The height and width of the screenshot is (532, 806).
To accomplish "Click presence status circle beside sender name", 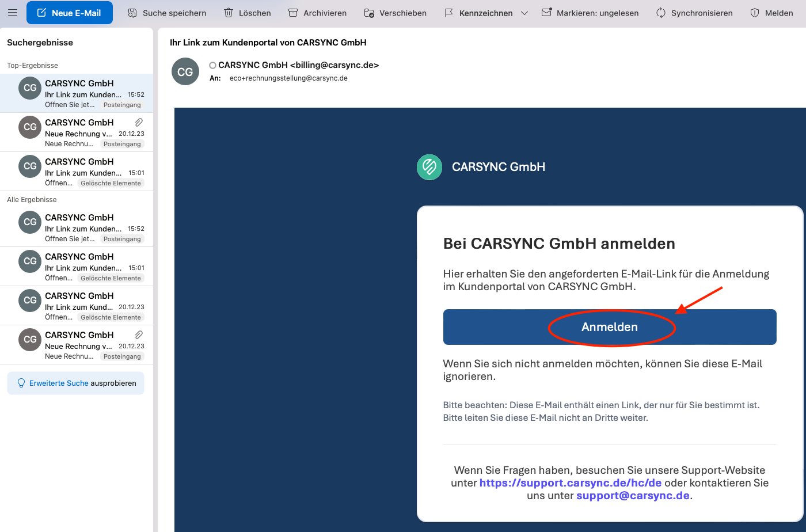I will click(212, 65).
